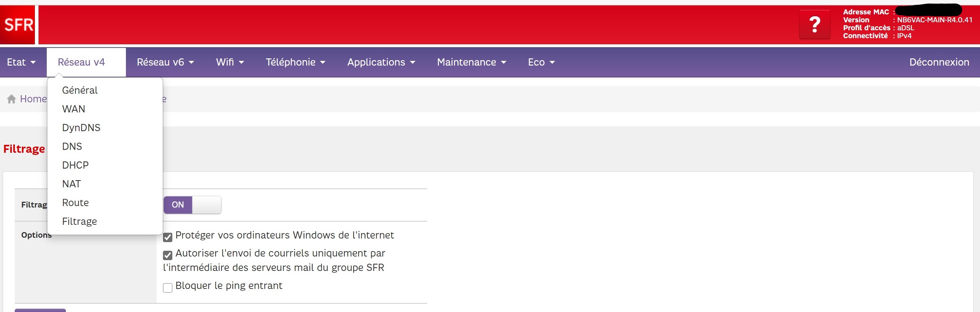Click the Home house icon
Screen dimensions: 980x312
coord(12,99)
